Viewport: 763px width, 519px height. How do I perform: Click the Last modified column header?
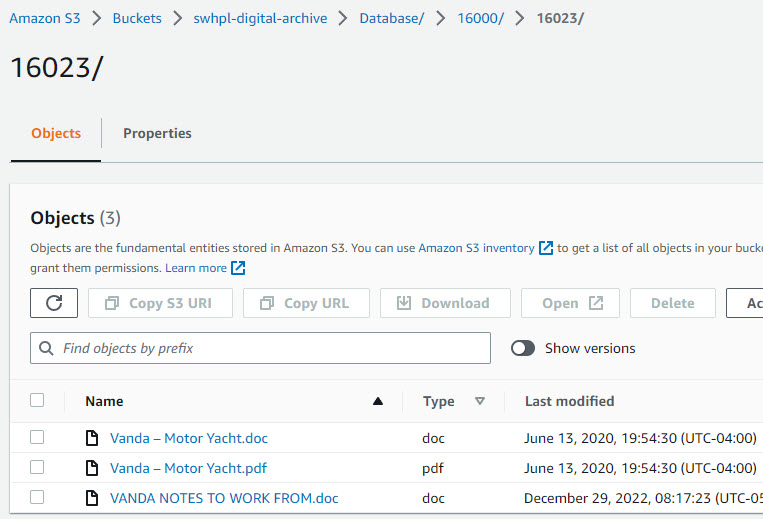click(x=569, y=401)
